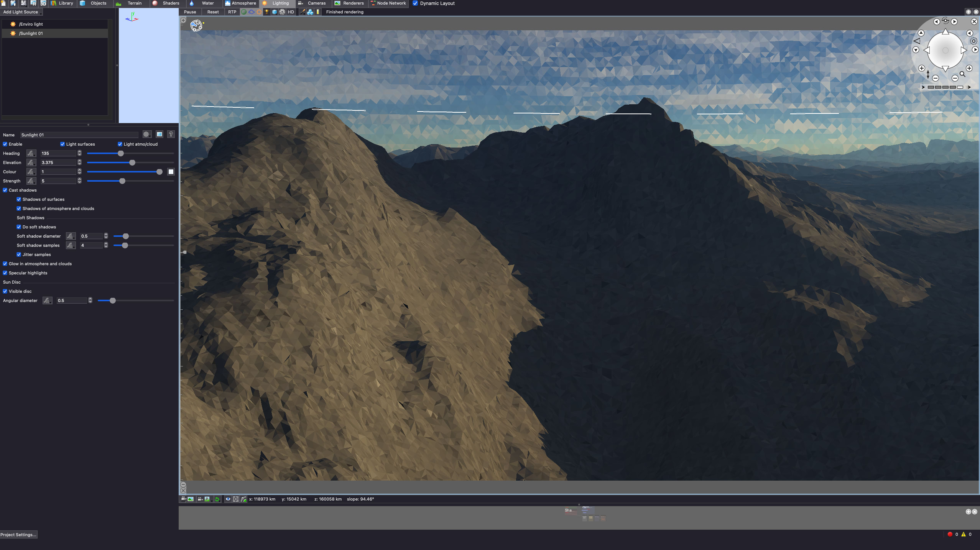980x550 pixels.
Task: Open the Heading animation button
Action: click(31, 153)
